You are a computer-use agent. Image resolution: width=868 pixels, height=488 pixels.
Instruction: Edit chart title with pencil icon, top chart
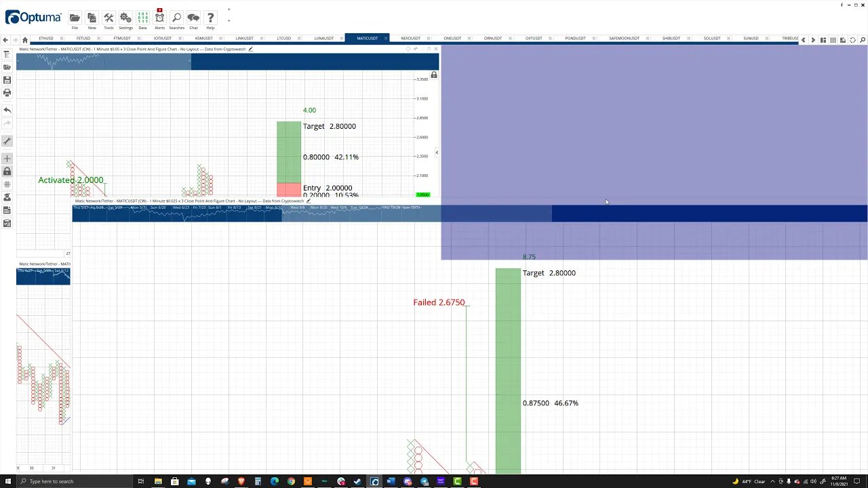click(x=250, y=49)
